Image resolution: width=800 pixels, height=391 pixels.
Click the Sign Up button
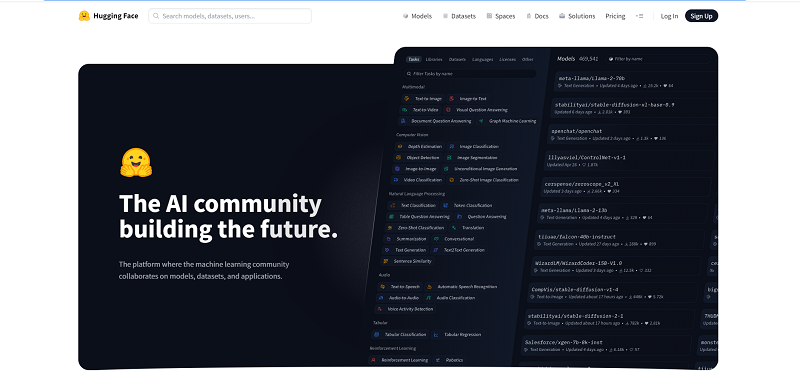[701, 16]
